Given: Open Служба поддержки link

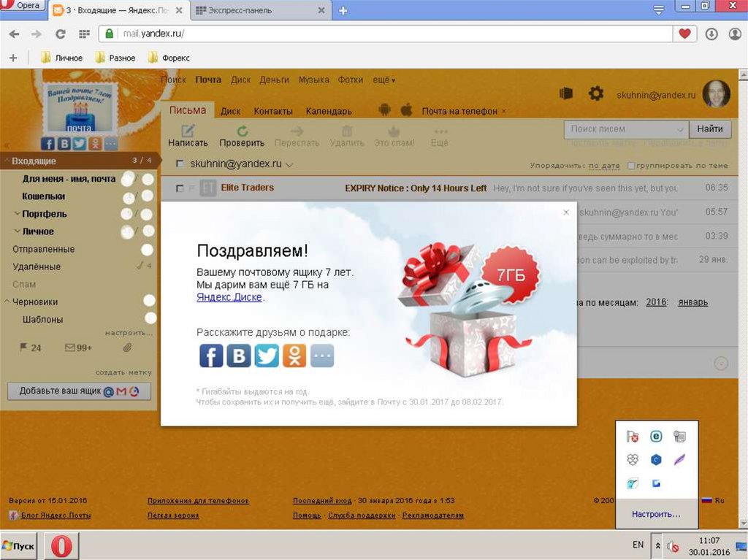Looking at the screenshot, I should click(x=362, y=515).
